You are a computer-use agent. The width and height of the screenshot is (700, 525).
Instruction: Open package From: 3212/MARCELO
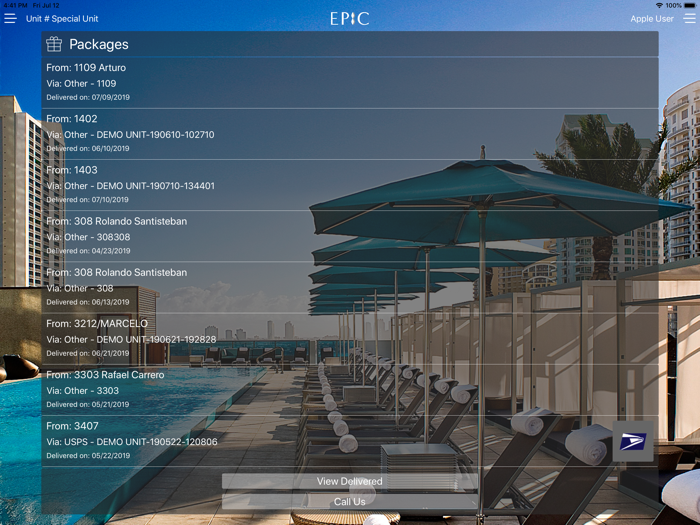(x=350, y=339)
